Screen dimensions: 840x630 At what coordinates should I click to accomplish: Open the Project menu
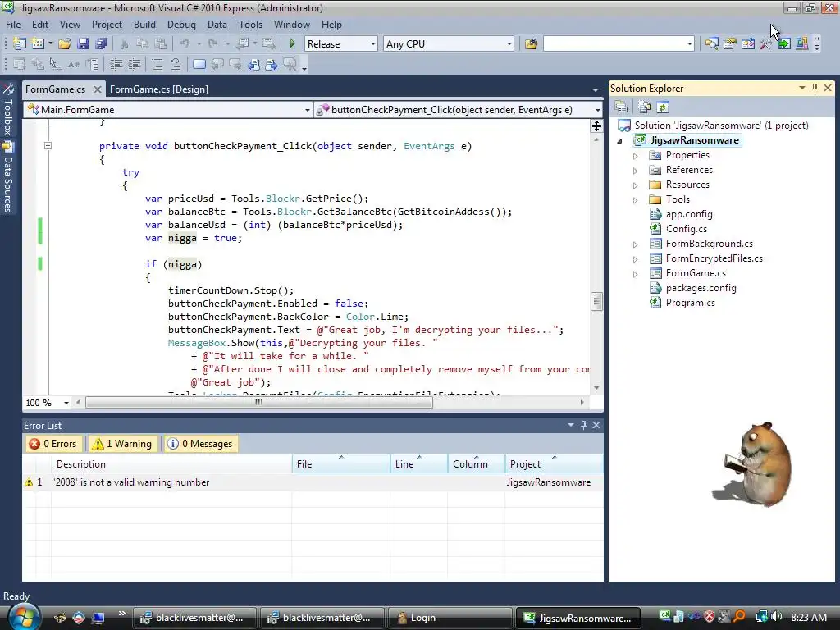pyautogui.click(x=107, y=25)
